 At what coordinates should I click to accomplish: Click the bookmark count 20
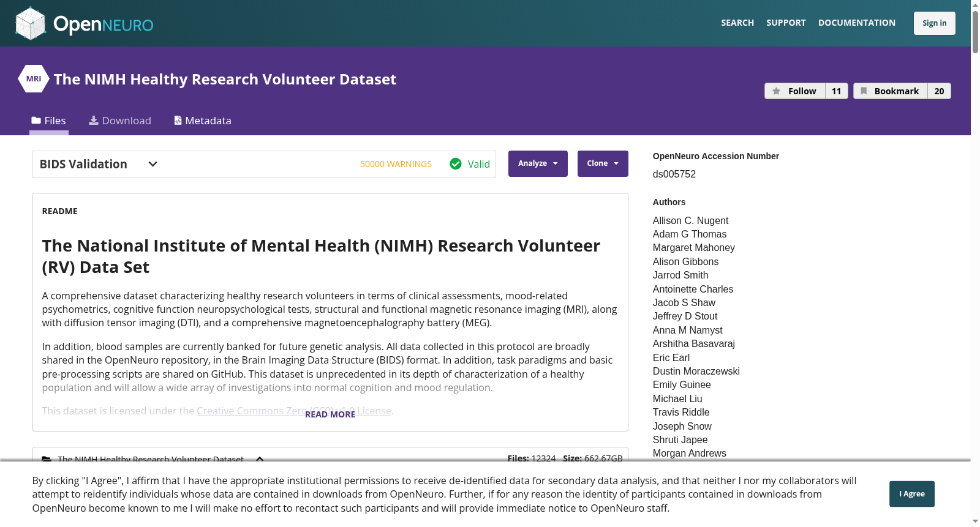(x=939, y=91)
